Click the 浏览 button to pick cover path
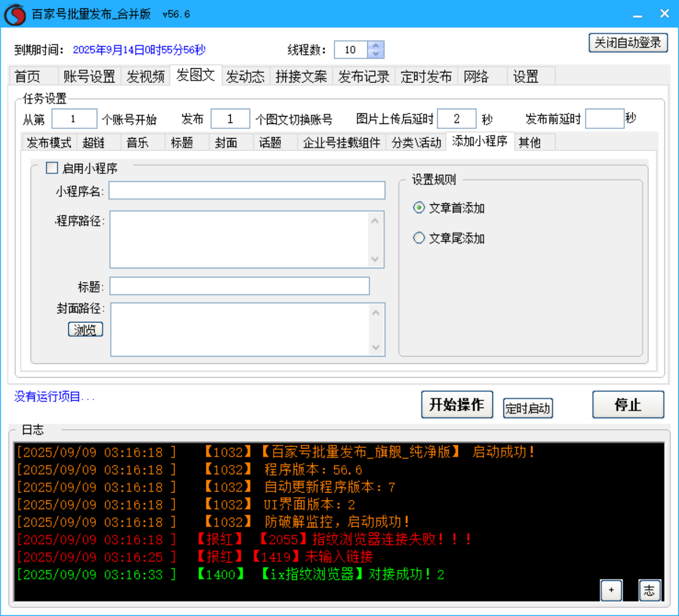This screenshot has width=679, height=616. [x=85, y=329]
